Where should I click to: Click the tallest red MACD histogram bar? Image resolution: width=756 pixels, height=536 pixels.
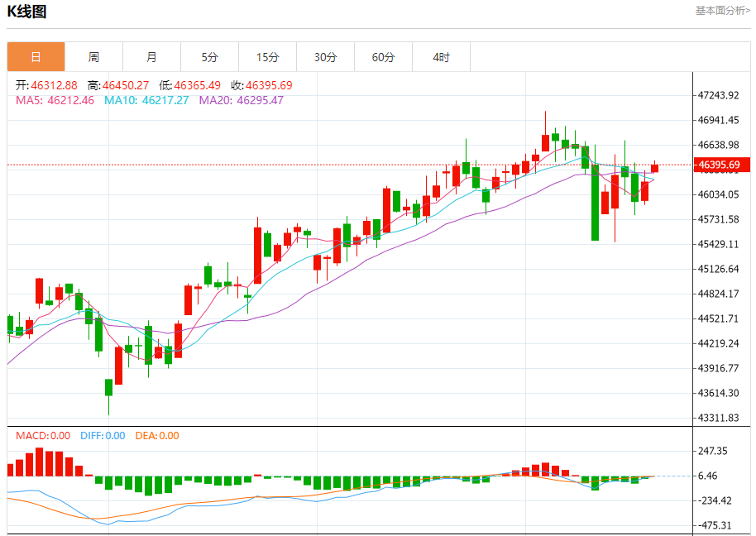click(40, 462)
